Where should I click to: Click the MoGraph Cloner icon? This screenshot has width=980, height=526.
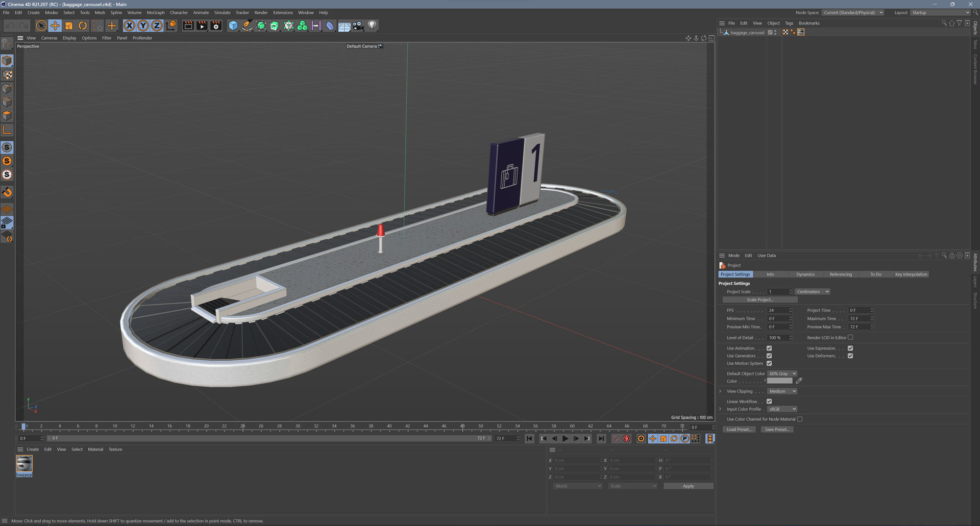click(302, 26)
